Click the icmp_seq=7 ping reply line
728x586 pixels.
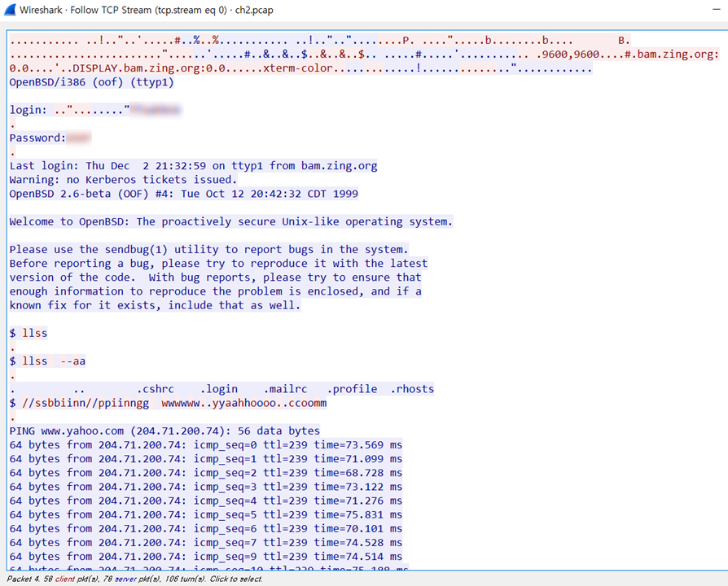206,542
